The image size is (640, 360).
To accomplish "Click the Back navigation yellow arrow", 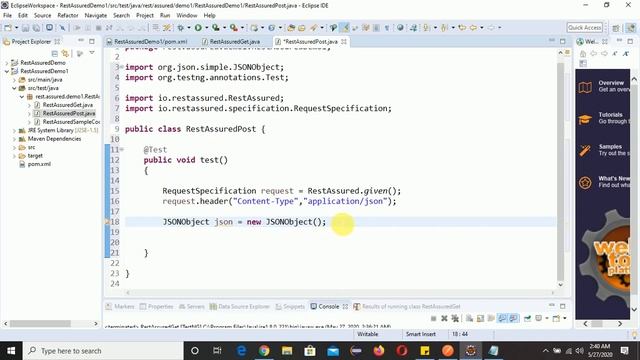I will (x=473, y=28).
